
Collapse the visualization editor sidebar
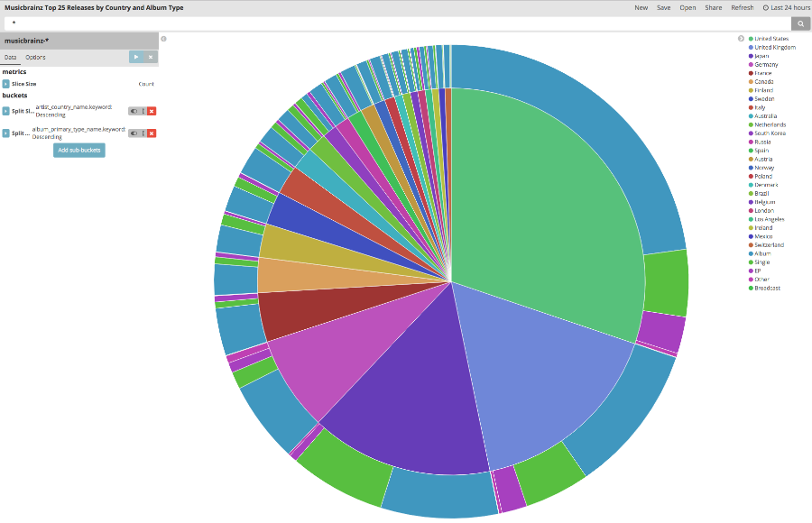coord(163,38)
